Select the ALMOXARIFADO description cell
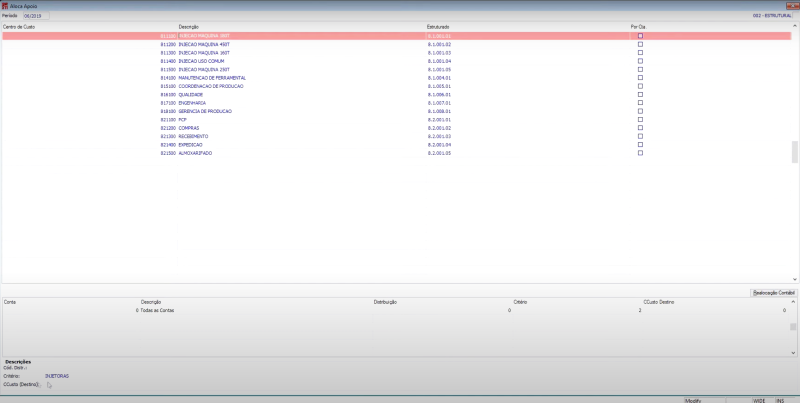The width and height of the screenshot is (800, 403). [195, 153]
